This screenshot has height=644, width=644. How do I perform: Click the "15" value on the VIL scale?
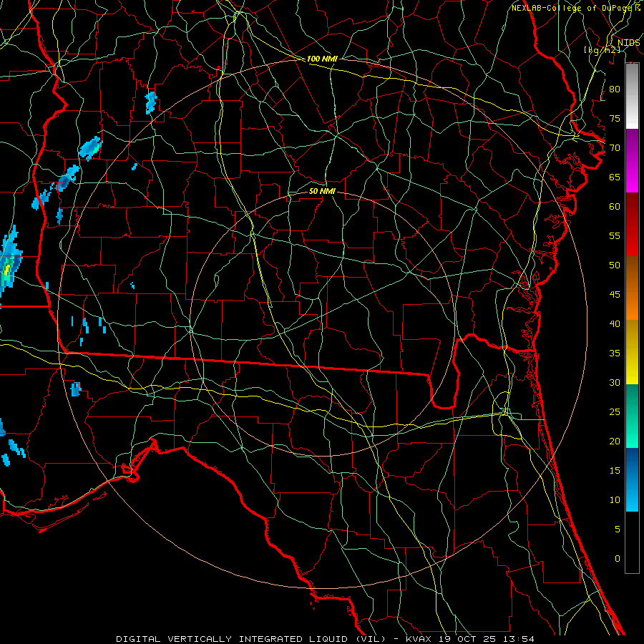click(615, 471)
